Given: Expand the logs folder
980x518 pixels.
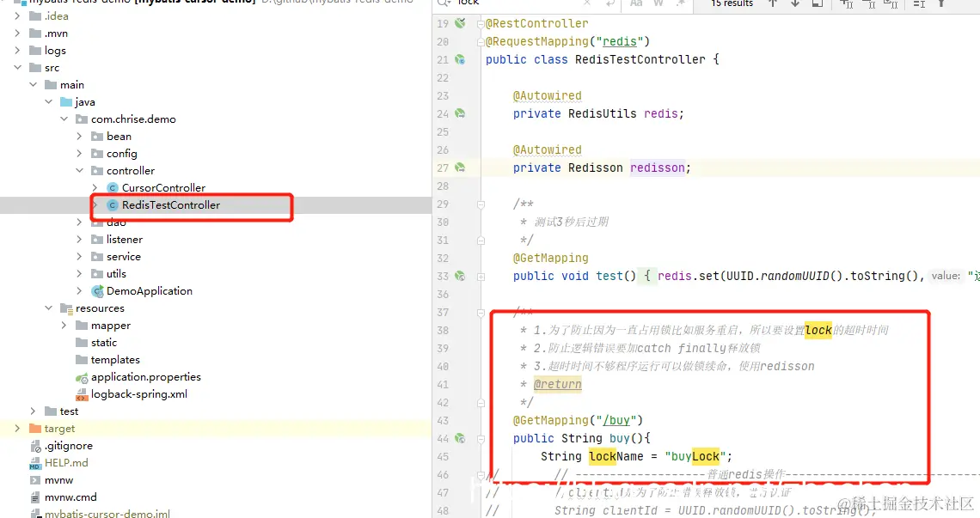Looking at the screenshot, I should 17,50.
